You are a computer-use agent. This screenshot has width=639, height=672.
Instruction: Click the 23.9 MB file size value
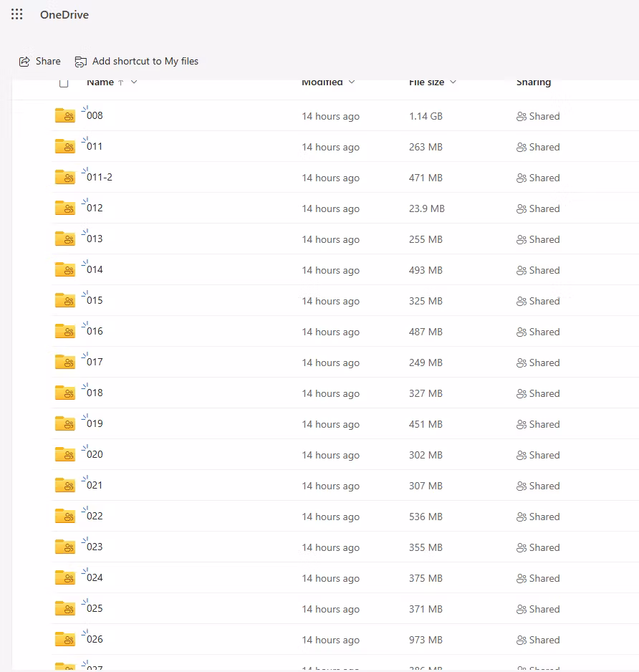[x=427, y=209]
